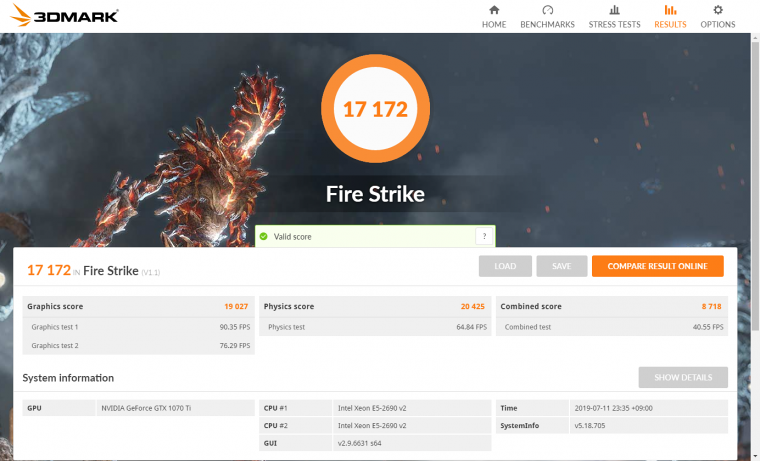
Task: Click the Physics score 20 425 value
Action: (x=473, y=306)
